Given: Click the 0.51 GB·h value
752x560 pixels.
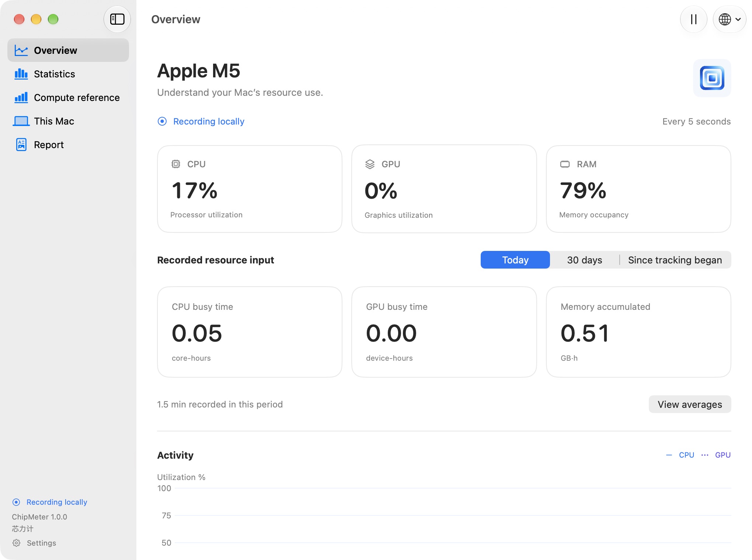Looking at the screenshot, I should [x=585, y=333].
